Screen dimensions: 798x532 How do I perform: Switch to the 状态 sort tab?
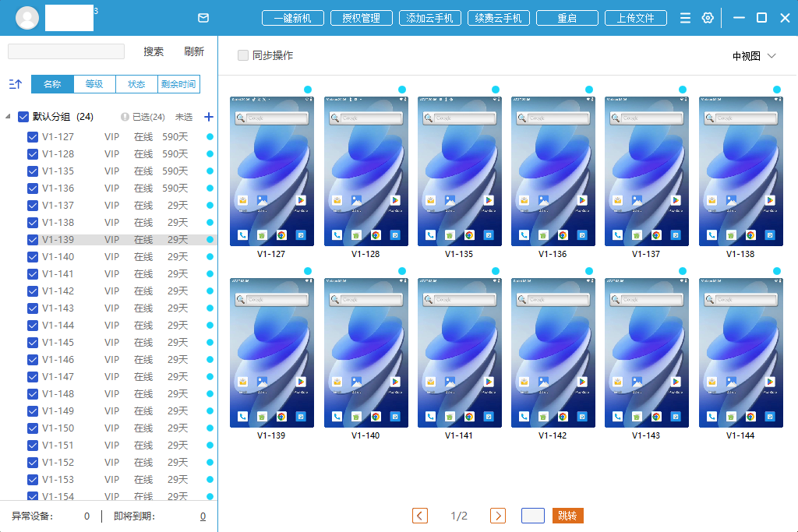136,84
